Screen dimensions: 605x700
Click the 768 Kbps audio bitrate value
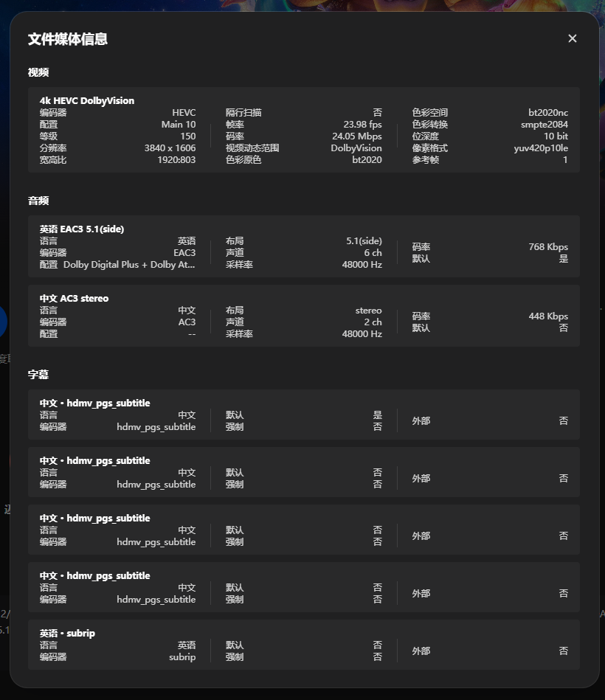point(548,247)
